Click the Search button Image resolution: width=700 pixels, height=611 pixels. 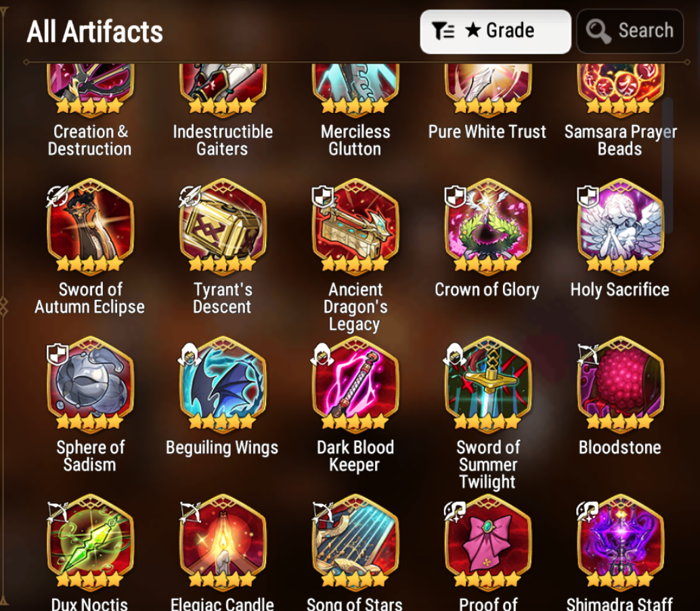(x=630, y=32)
